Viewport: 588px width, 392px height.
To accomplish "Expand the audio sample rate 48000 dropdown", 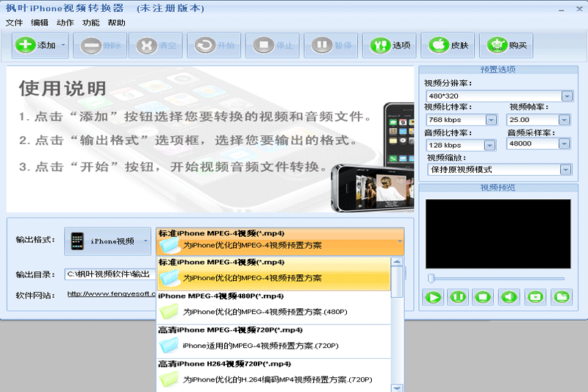I will click(564, 143).
